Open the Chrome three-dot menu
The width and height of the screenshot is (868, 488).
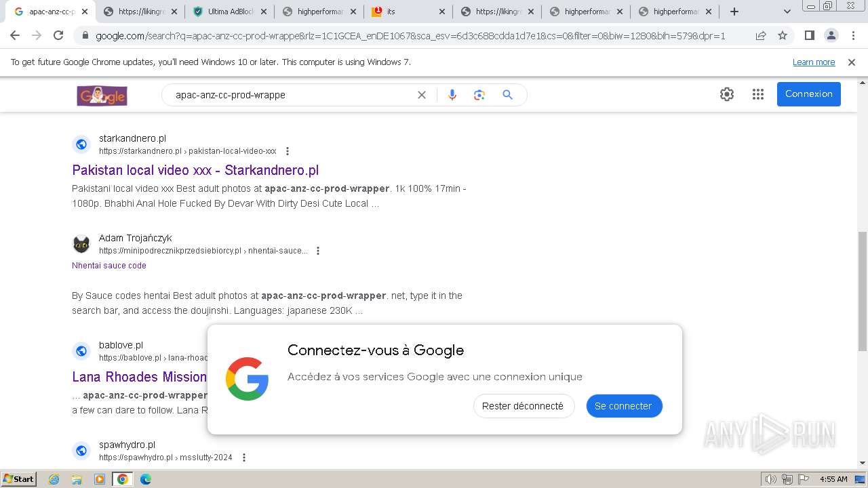tap(853, 35)
